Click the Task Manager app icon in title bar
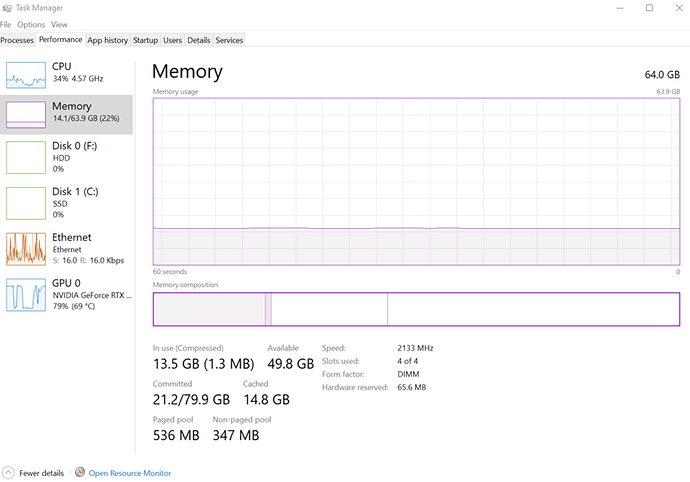 [x=7, y=8]
